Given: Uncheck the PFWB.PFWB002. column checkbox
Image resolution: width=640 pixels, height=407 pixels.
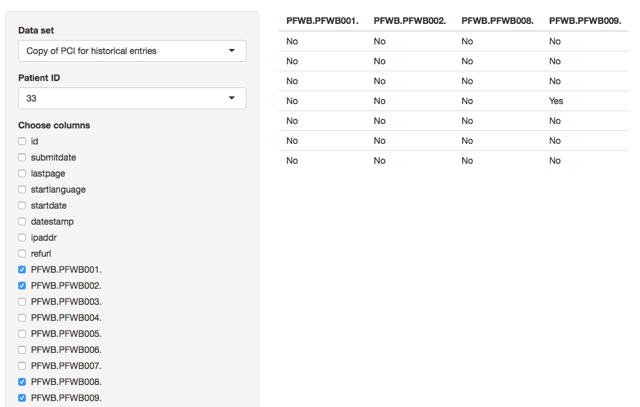Looking at the screenshot, I should point(23,286).
